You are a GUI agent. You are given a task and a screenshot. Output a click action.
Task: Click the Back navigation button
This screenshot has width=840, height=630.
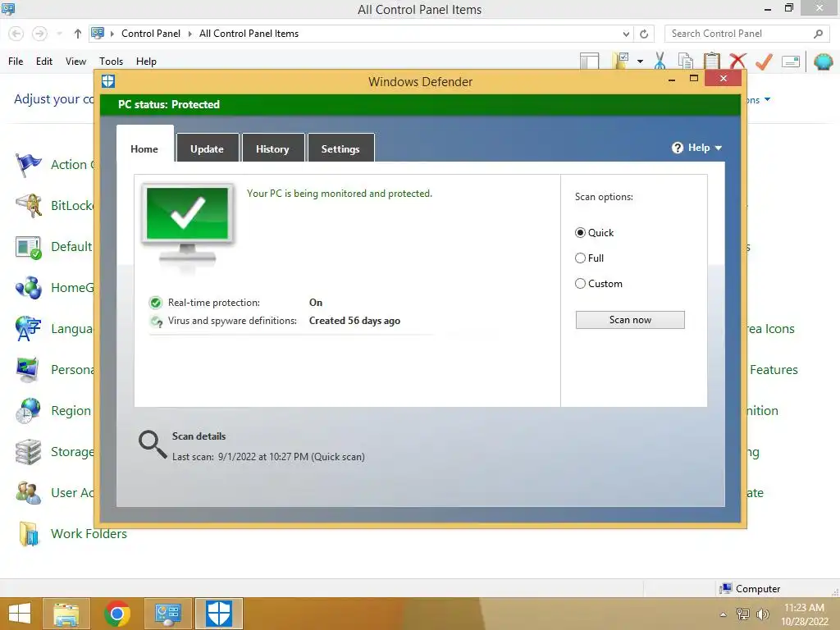point(16,34)
